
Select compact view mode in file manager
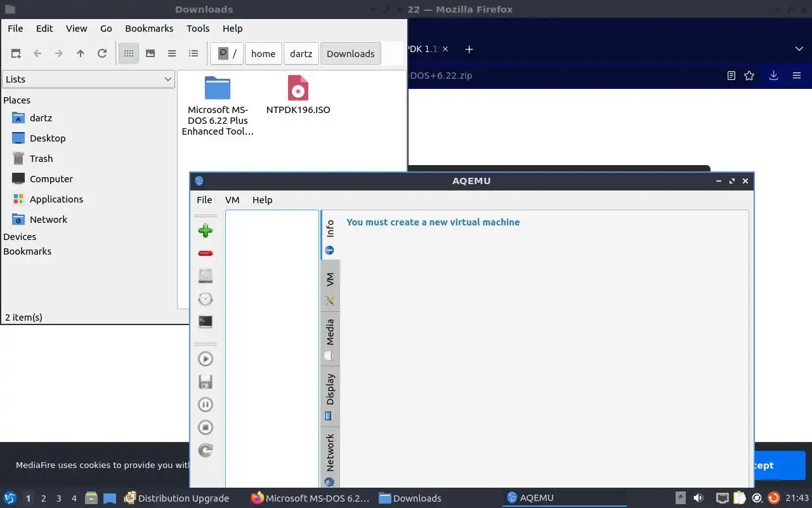[x=172, y=53]
